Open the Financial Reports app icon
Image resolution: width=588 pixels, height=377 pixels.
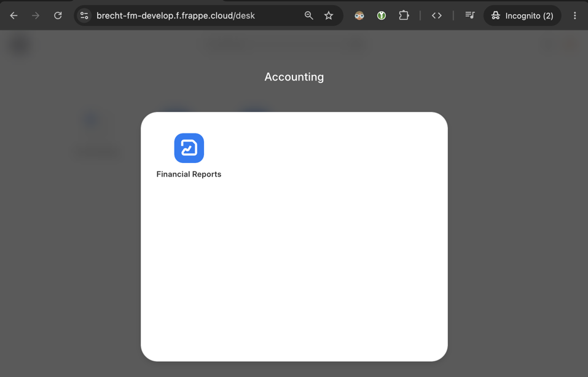pyautogui.click(x=189, y=148)
